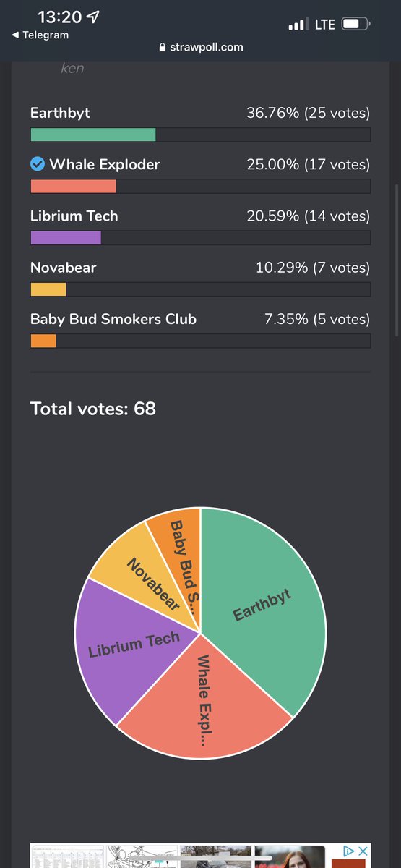The width and height of the screenshot is (401, 868).
Task: Tap the strawpoll.com address bar
Action: click(200, 47)
